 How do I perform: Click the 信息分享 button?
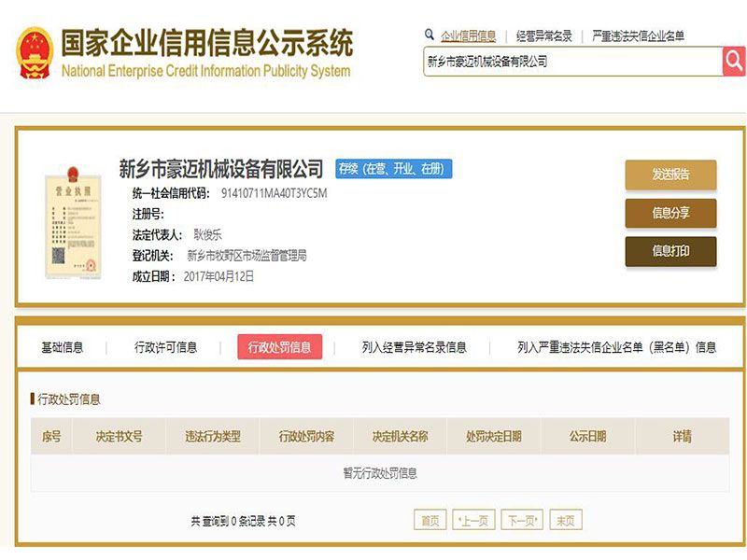(670, 213)
